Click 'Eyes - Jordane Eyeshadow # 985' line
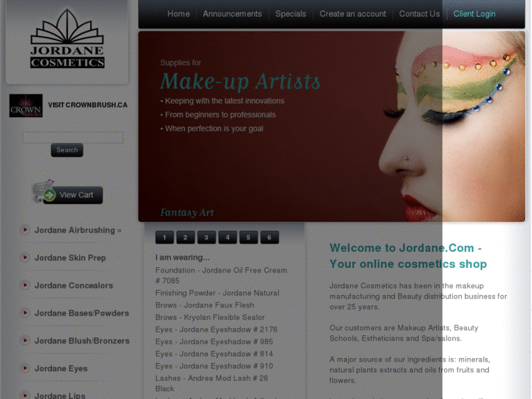Viewport: 532px width, 399px height. (214, 342)
